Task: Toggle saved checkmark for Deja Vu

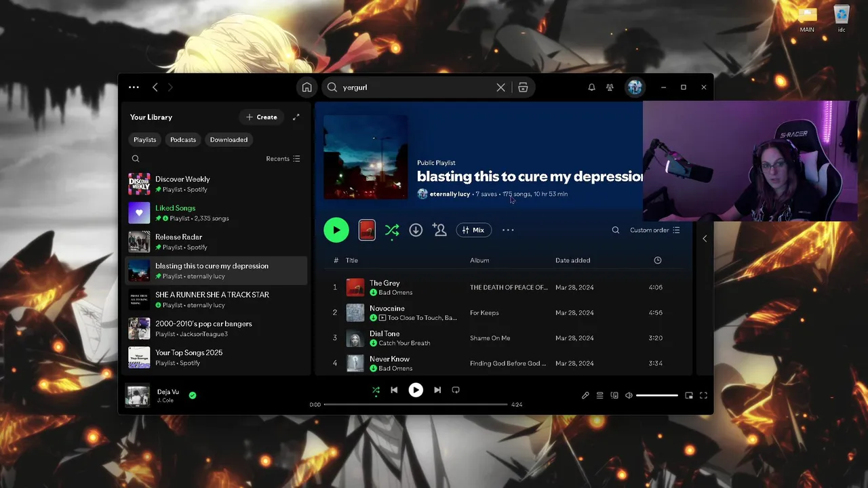Action: [193, 395]
